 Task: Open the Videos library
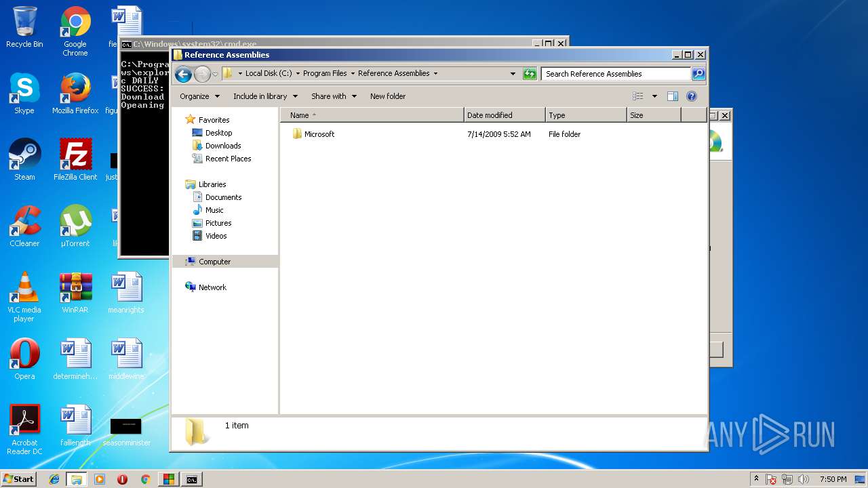[x=216, y=236]
